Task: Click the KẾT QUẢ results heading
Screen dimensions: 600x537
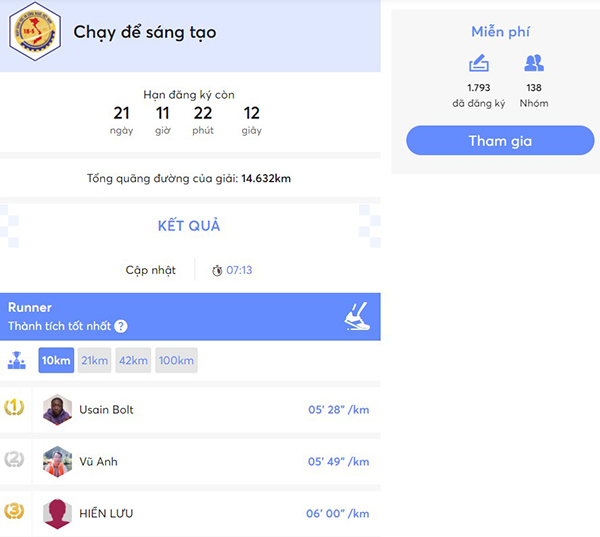Action: [189, 225]
